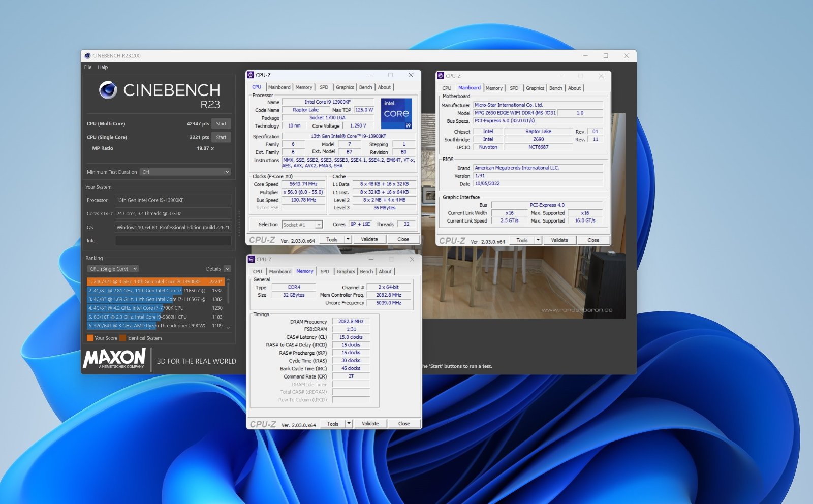Open the Socket #1 selection dropdown
The image size is (813, 504).
302,225
